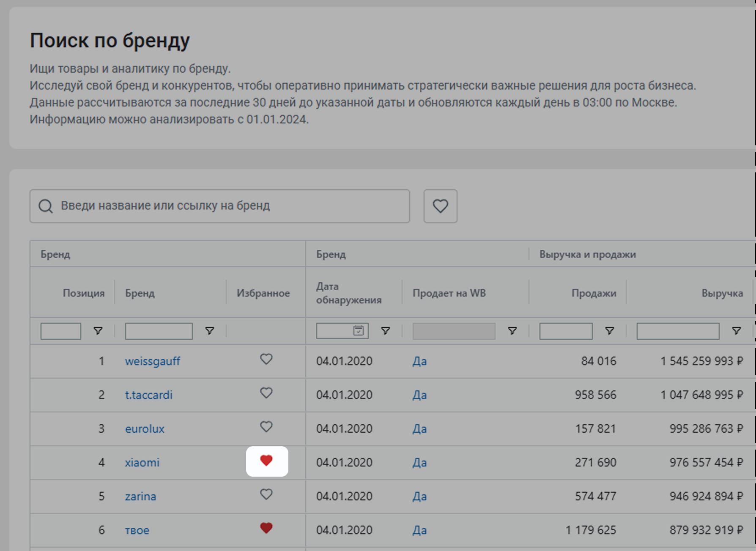Open t.taccardi brand link
The width and height of the screenshot is (756, 551).
[x=149, y=395]
